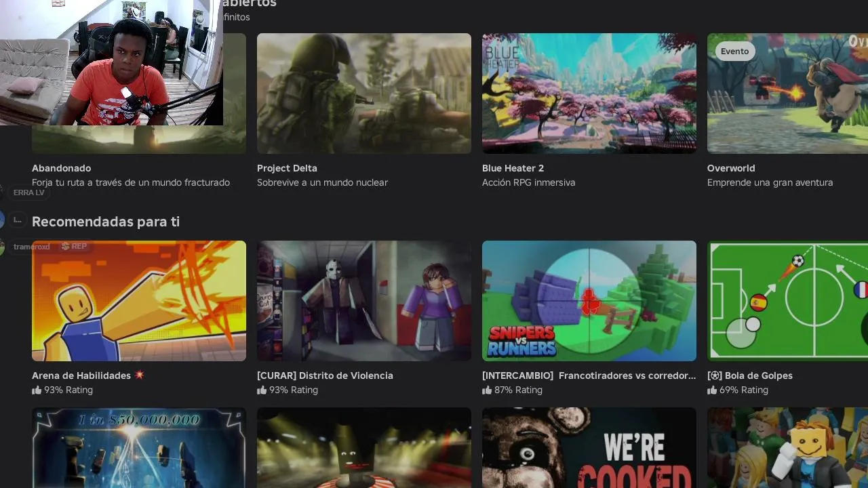This screenshot has width=868, height=488.
Task: Click the thumbs-up icon beside Arena de Habilidades rating
Action: [37, 390]
